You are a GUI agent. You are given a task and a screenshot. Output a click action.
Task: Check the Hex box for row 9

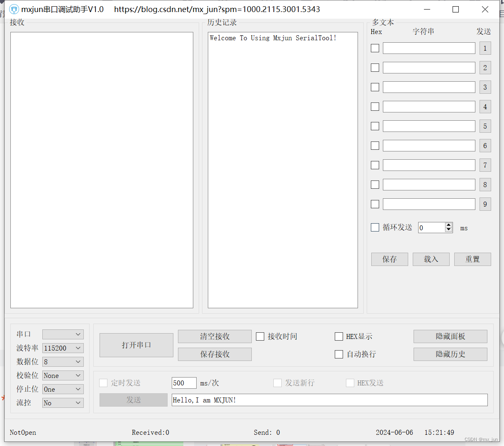(375, 204)
